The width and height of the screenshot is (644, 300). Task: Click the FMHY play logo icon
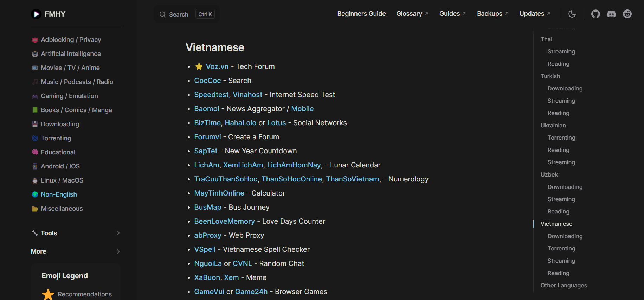(36, 14)
